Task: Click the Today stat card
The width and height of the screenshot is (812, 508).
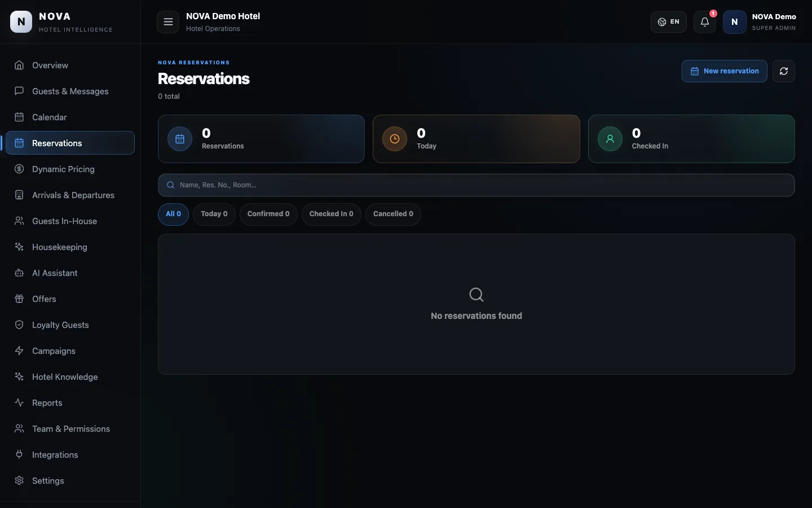Action: [476, 139]
